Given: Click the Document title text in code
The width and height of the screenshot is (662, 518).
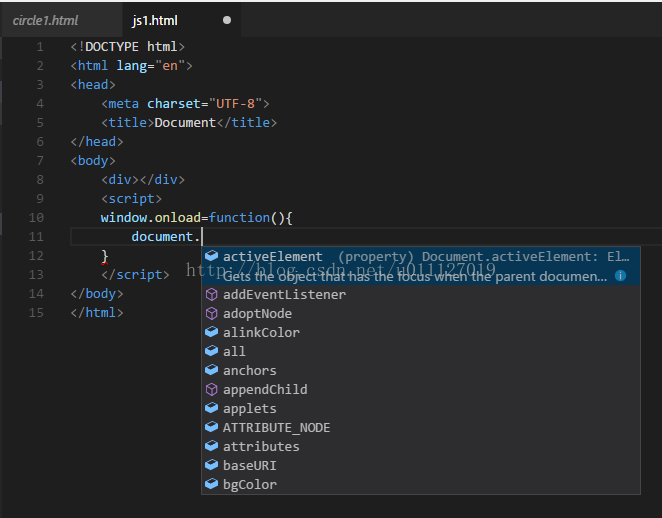Looking at the screenshot, I should (x=184, y=123).
